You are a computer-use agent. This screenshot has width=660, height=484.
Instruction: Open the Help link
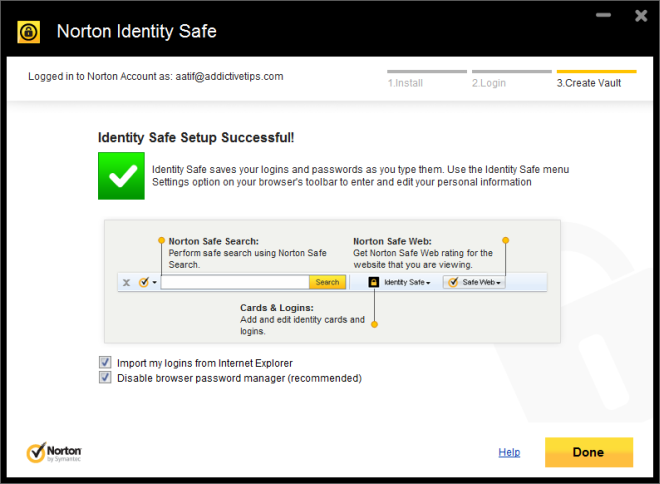(509, 452)
